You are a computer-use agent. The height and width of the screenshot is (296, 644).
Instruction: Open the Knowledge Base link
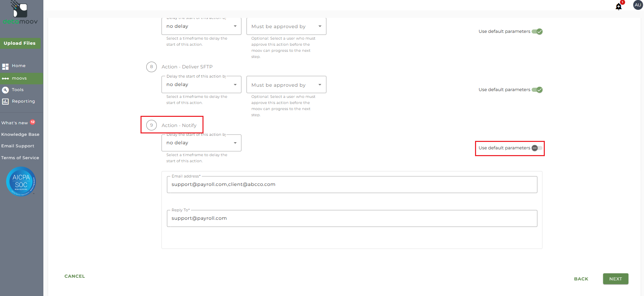pos(20,134)
